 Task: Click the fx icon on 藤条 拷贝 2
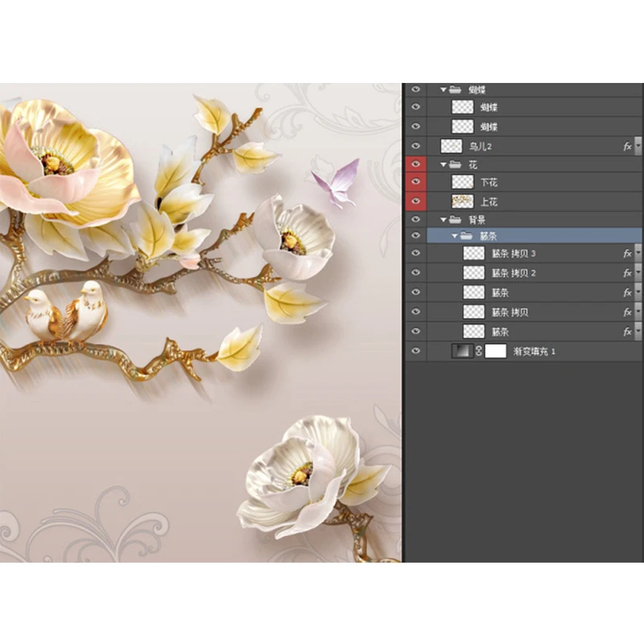point(627,273)
